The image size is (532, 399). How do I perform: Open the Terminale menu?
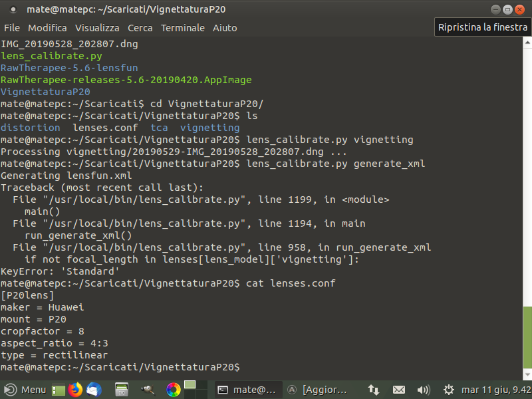182,28
